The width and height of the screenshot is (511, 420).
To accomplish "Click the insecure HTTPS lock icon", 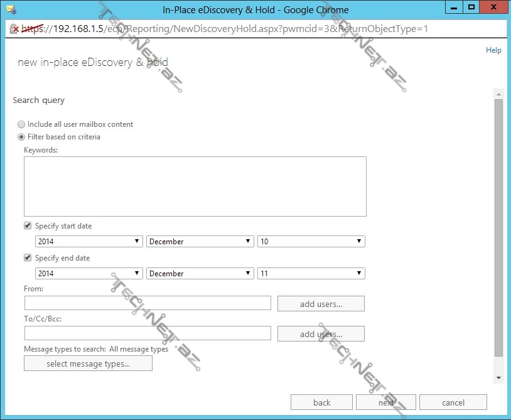I will pyautogui.click(x=13, y=29).
